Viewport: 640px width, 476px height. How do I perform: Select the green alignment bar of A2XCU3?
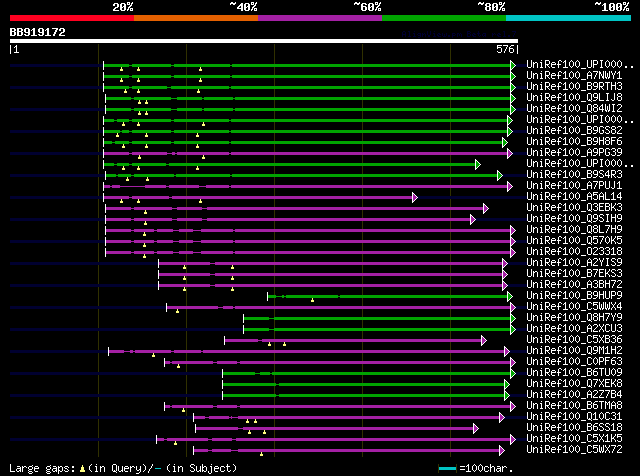coord(377,330)
